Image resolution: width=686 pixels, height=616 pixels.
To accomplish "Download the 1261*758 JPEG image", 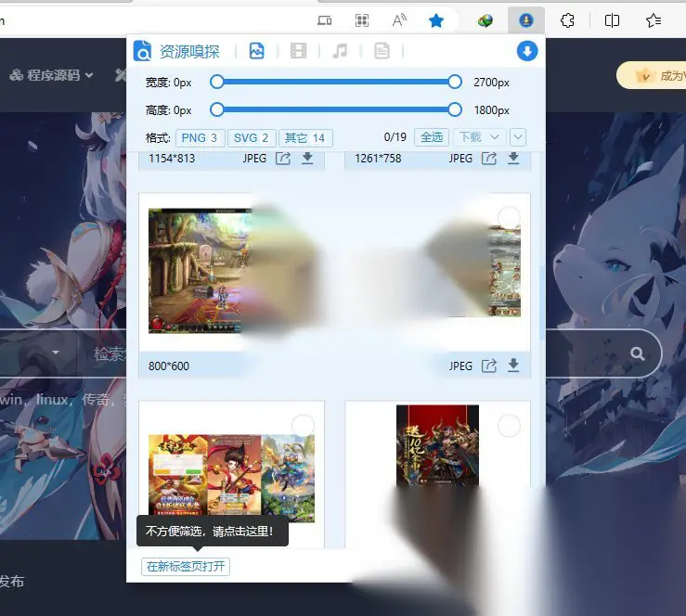I will click(513, 159).
